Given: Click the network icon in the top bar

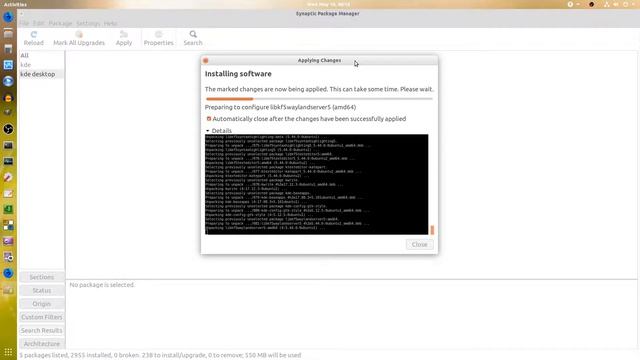Looking at the screenshot, I should [607, 4].
